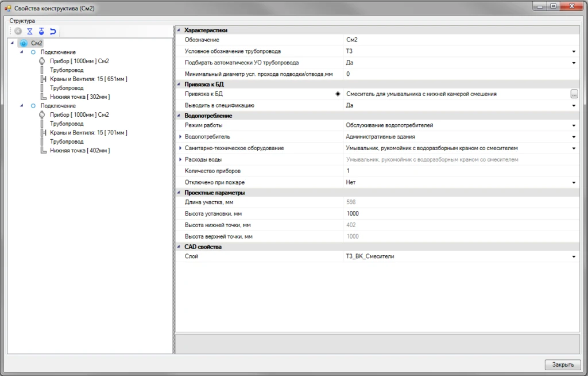Open Отключено при пожаре dropdown
The height and width of the screenshot is (376, 588).
click(x=573, y=182)
